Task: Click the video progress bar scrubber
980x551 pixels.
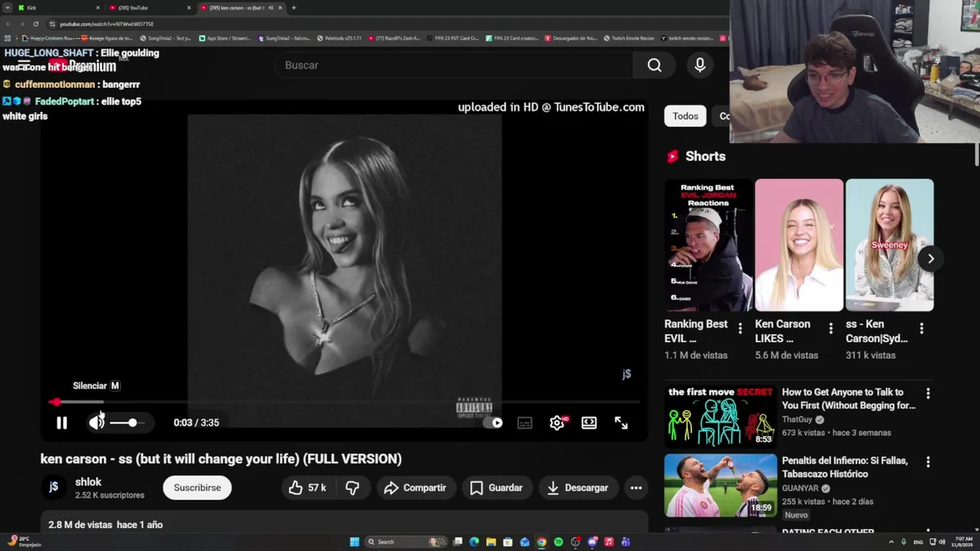Action: coord(55,402)
